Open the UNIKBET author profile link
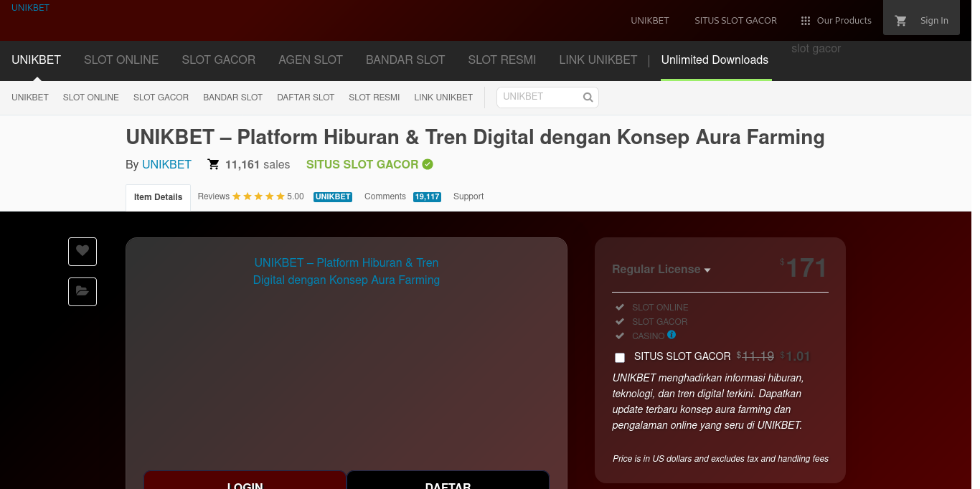 (x=166, y=164)
